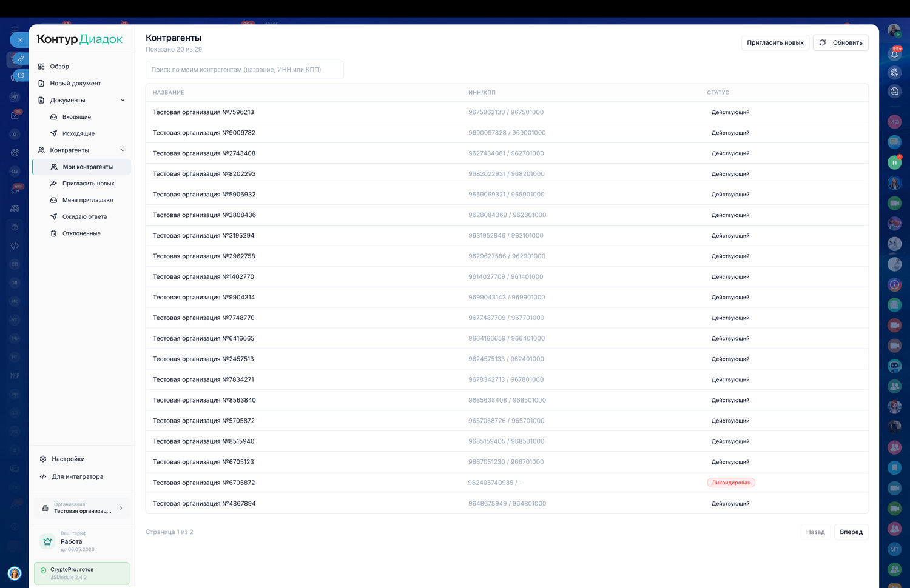This screenshot has height=588, width=910.
Task: Open the checklist icon with badge 16
Action: (15, 115)
